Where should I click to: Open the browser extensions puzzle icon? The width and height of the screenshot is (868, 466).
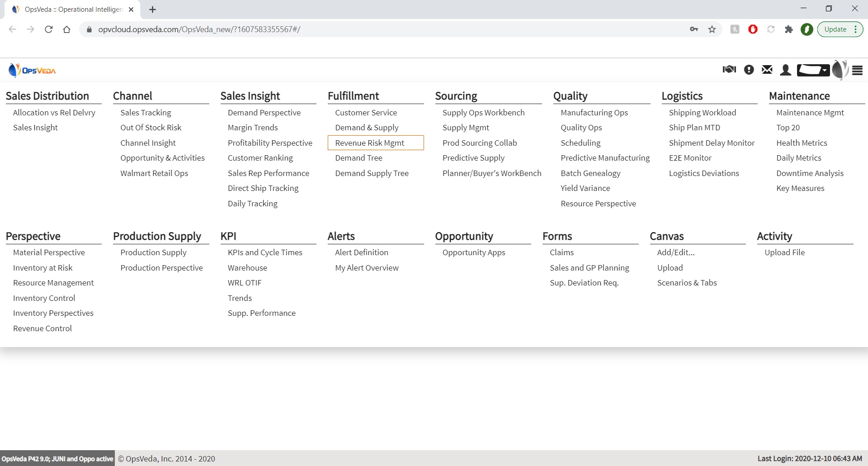pyautogui.click(x=789, y=29)
